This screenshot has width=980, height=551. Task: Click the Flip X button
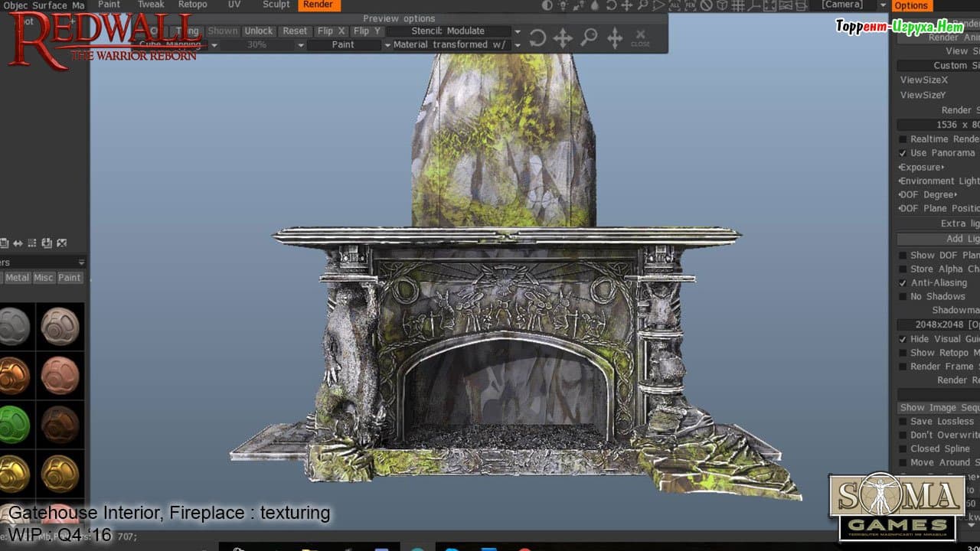332,31
